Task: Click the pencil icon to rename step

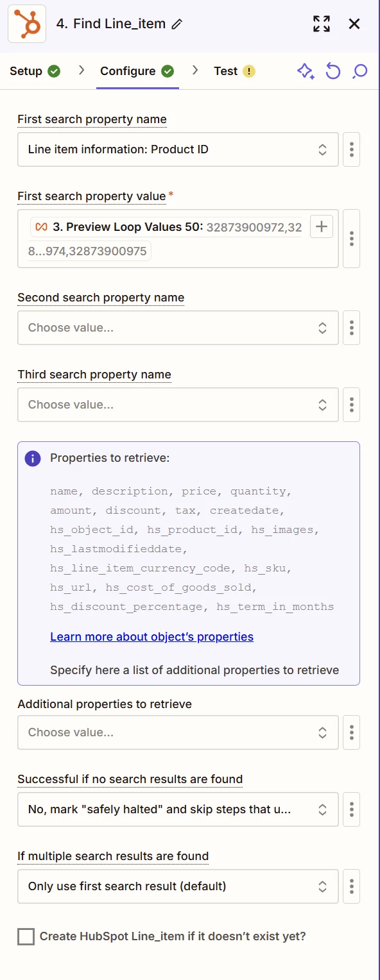Action: point(177,24)
